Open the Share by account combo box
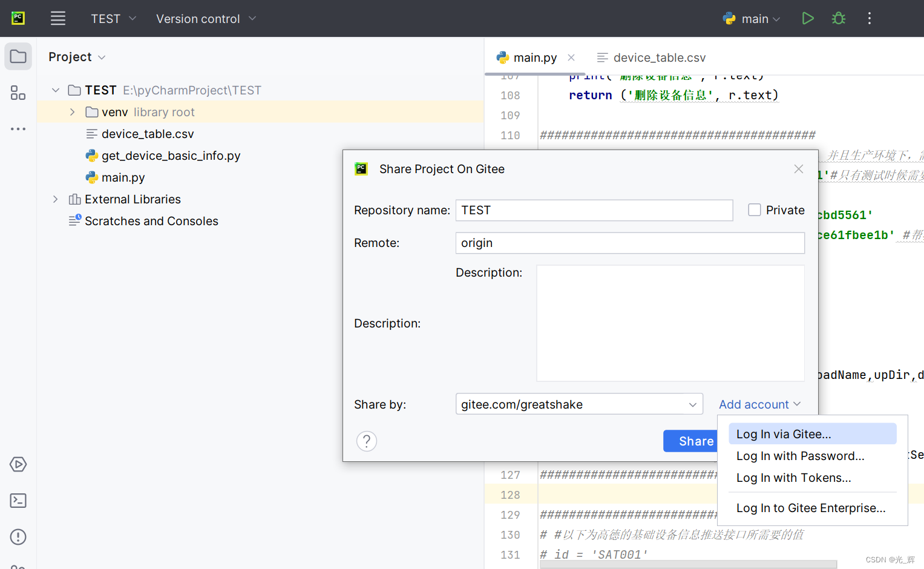This screenshot has width=924, height=569. [579, 404]
